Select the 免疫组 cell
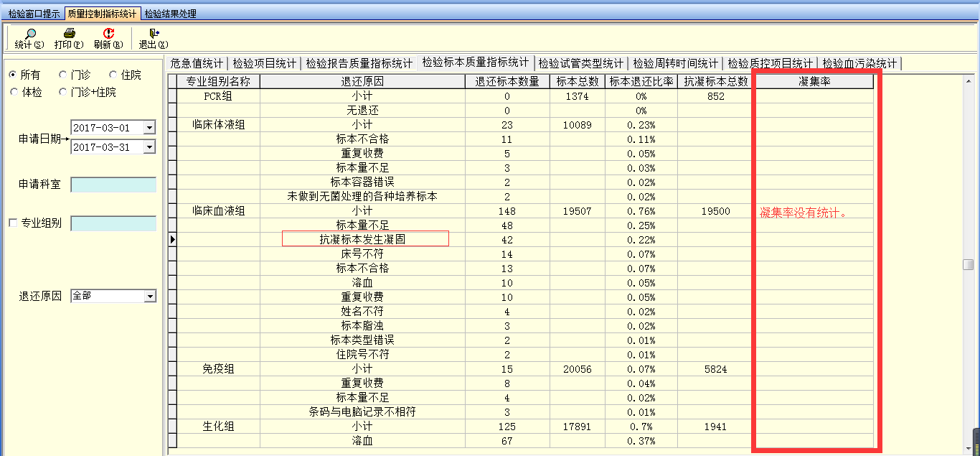Image resolution: width=980 pixels, height=456 pixels. [218, 369]
